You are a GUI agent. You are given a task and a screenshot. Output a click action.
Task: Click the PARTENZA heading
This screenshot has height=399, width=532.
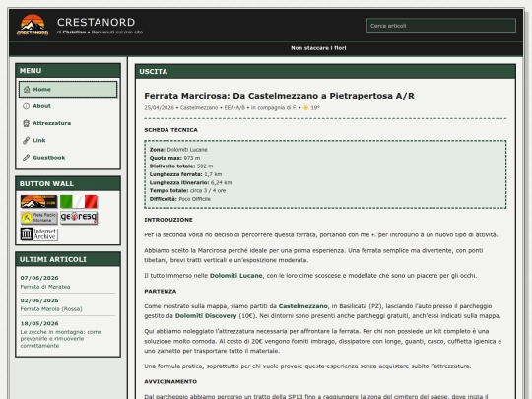(x=161, y=291)
